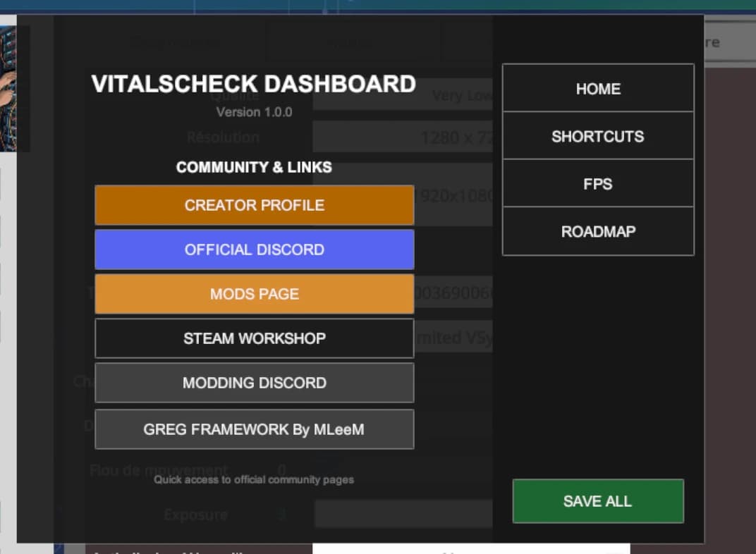Click the white field below the dashboard

click(x=471, y=548)
